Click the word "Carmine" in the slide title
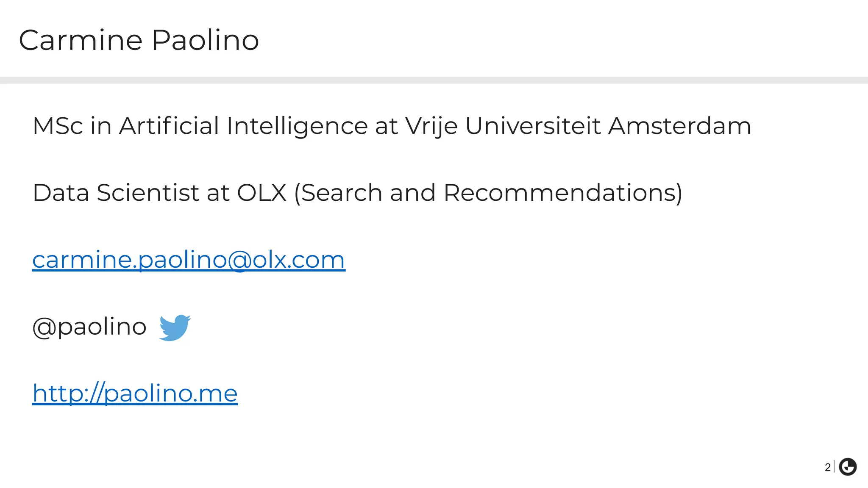The image size is (868, 488). (x=81, y=40)
